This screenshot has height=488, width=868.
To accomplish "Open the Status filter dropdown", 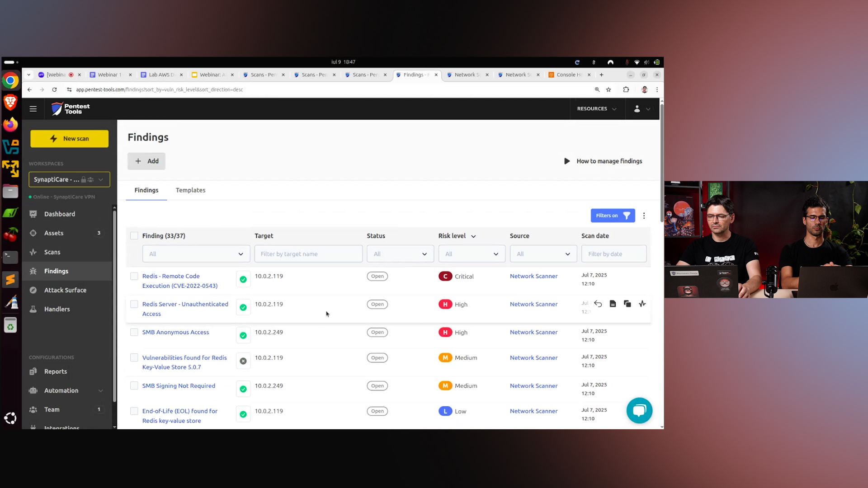I will point(400,254).
